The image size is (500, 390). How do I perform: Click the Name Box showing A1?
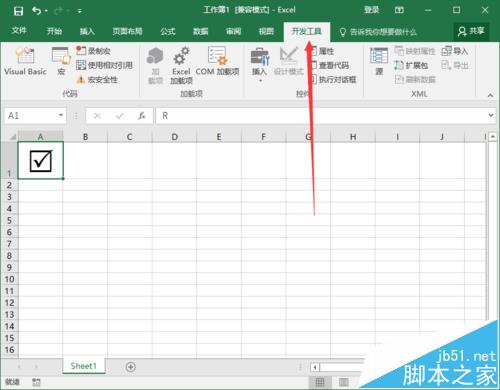click(31, 116)
